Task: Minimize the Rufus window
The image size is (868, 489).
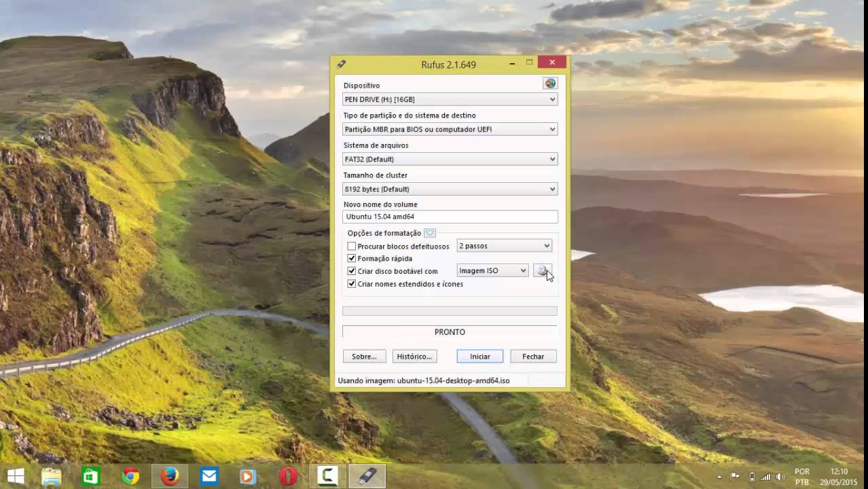Action: coord(512,63)
